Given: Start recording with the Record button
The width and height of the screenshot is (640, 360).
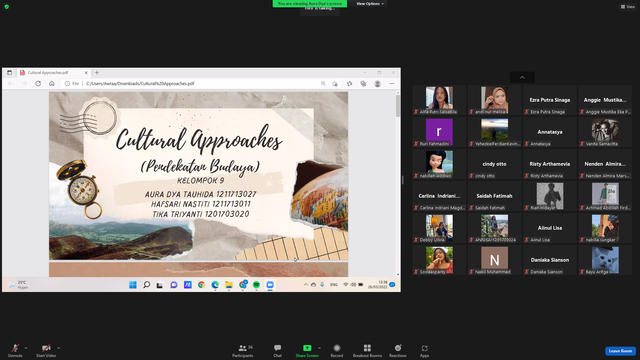Looking at the screenshot, I should (337, 350).
